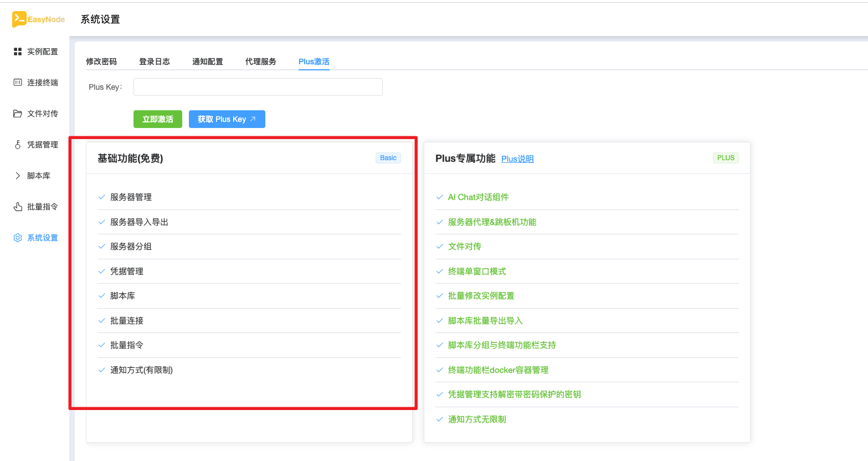
Task: Open the Plus说明 link
Action: [517, 159]
